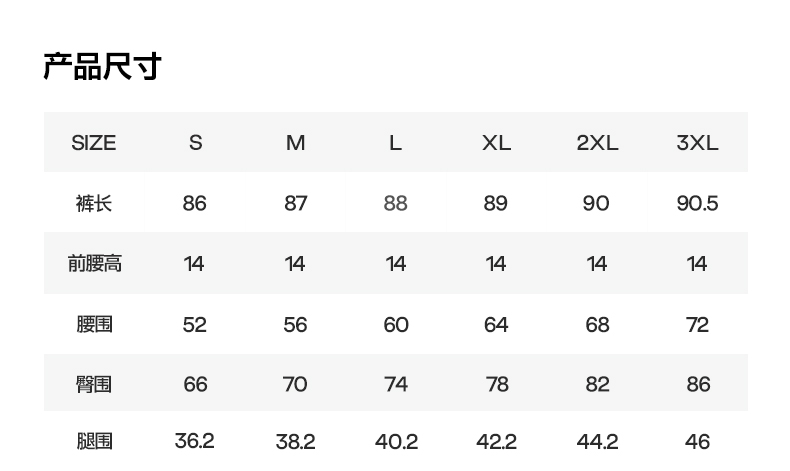Select the M size column header
The image size is (790, 471).
click(x=295, y=143)
